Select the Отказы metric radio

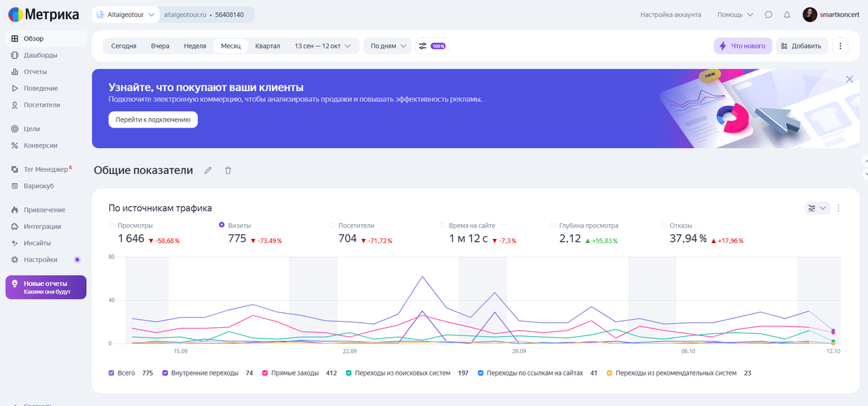(x=663, y=225)
